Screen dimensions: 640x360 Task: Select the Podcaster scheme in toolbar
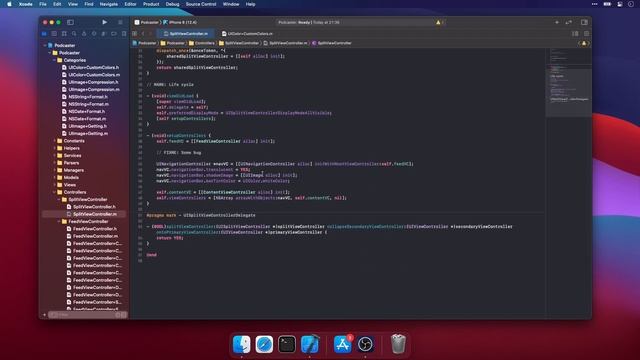pyautogui.click(x=147, y=22)
